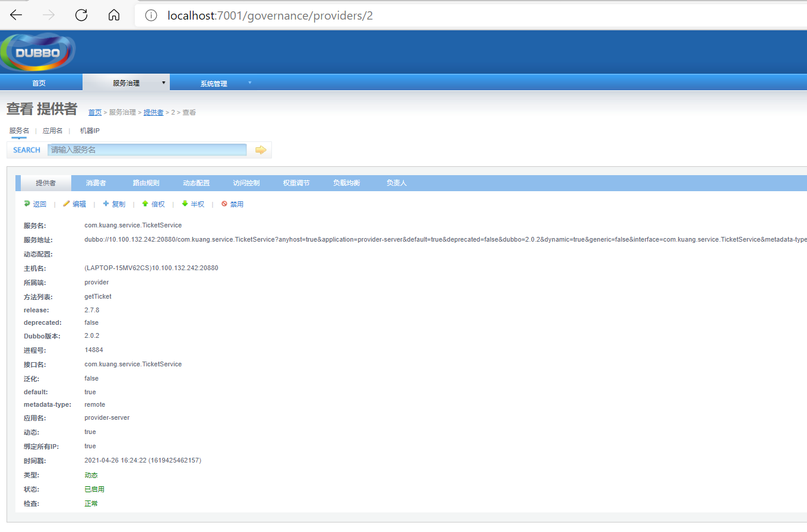Click interface value in 接口名 row

(x=133, y=364)
